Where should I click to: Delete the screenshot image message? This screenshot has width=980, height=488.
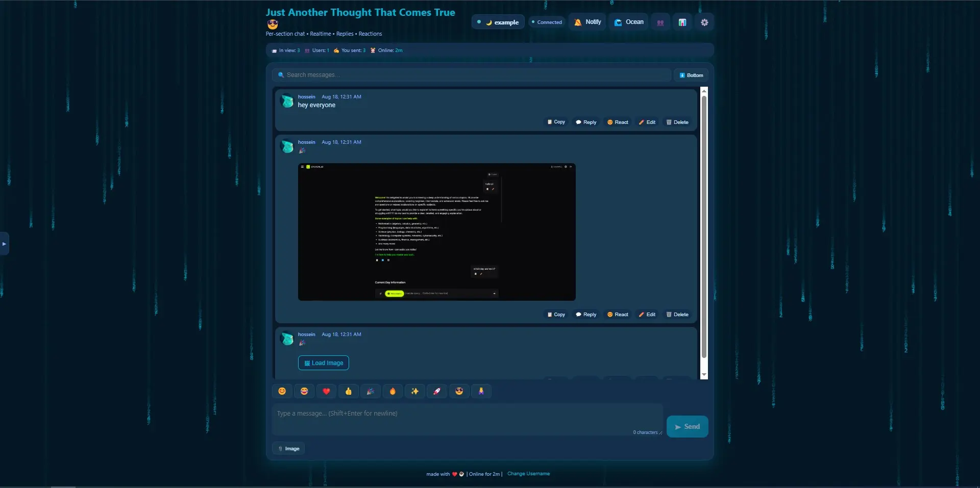pos(677,315)
